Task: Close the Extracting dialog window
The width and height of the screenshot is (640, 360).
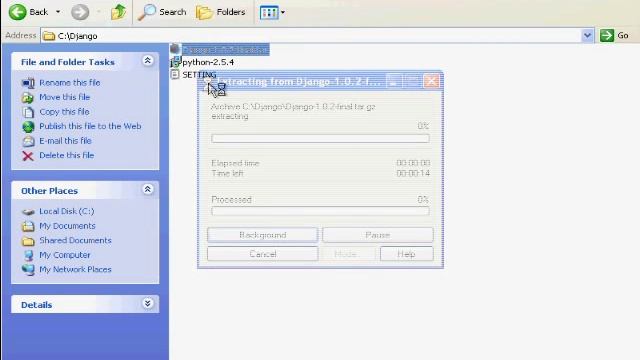Action: (x=431, y=81)
